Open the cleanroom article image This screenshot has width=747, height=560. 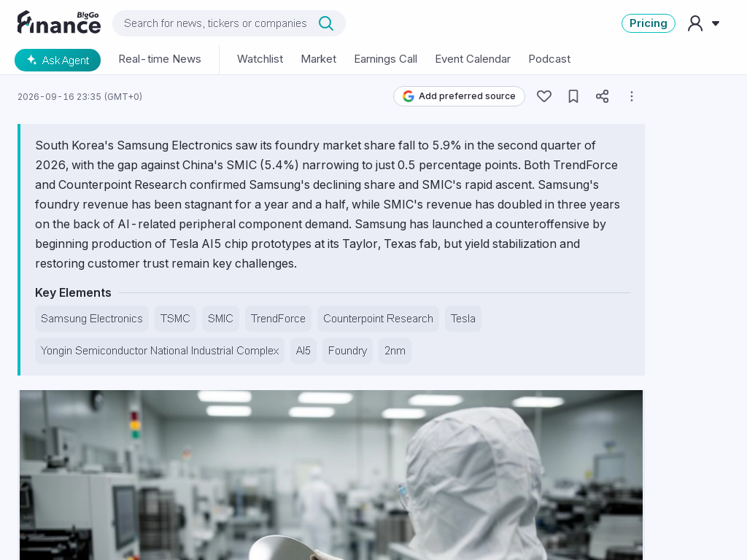tap(331, 475)
